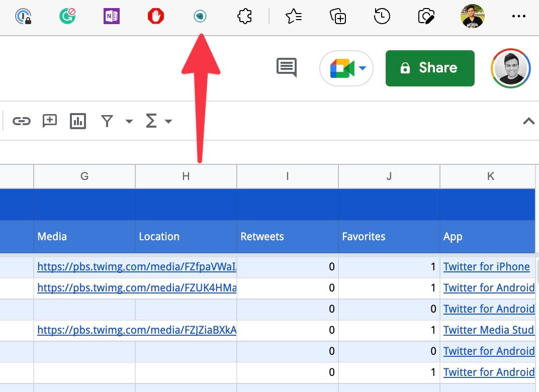Insert a chart into the sheet
This screenshot has height=392, width=539.
78,121
